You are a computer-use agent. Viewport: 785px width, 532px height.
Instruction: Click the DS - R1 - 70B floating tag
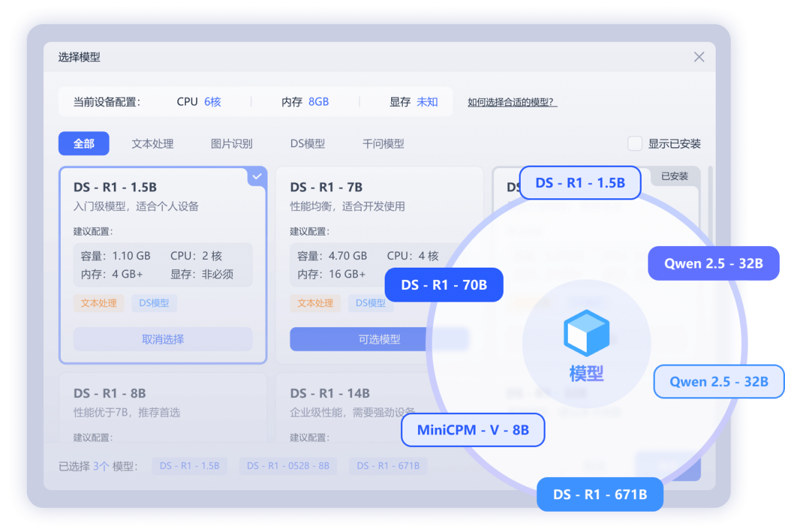(x=444, y=285)
